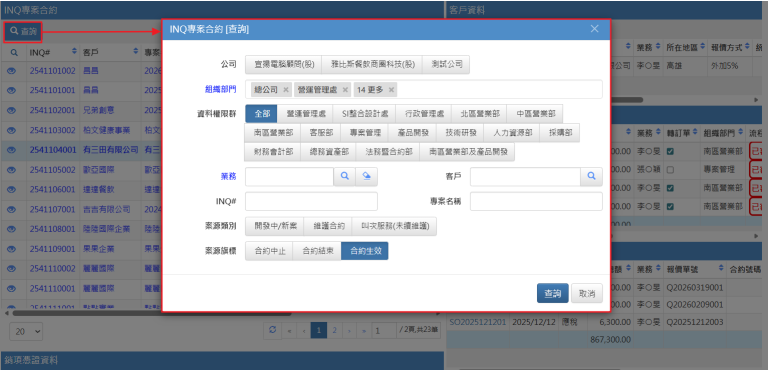Go to page 2 in pagination

(x=334, y=331)
